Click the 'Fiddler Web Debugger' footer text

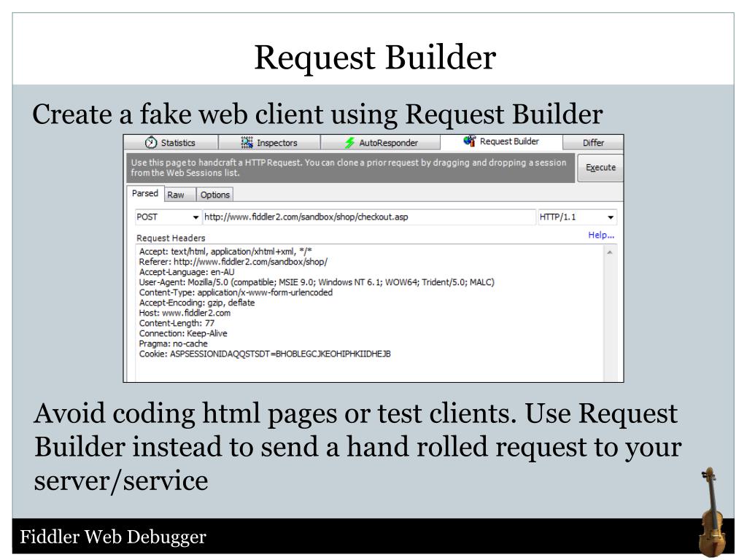(113, 537)
